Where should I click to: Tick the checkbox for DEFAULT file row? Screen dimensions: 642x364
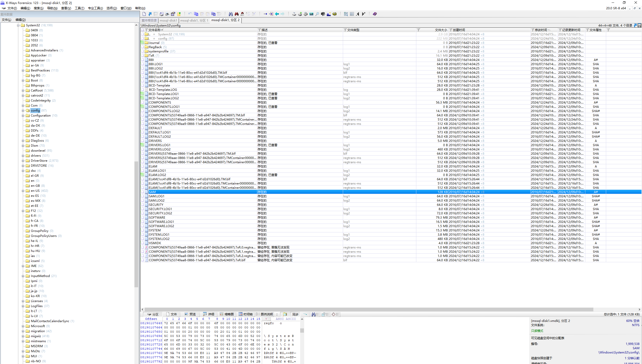click(142, 128)
